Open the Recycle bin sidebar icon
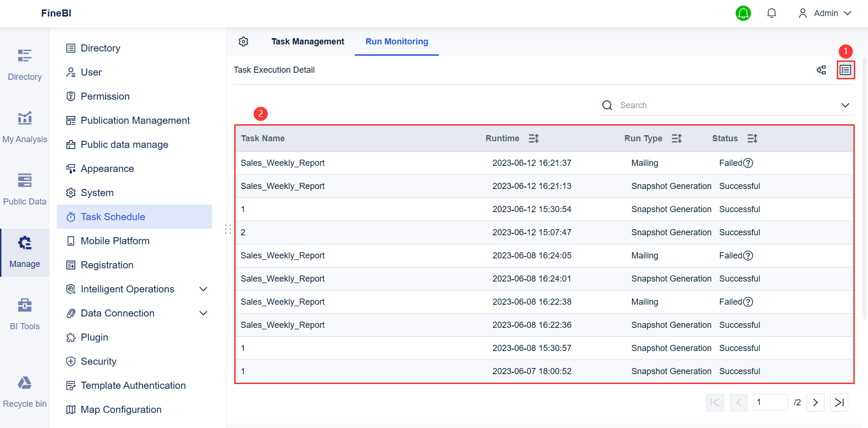 (25, 389)
